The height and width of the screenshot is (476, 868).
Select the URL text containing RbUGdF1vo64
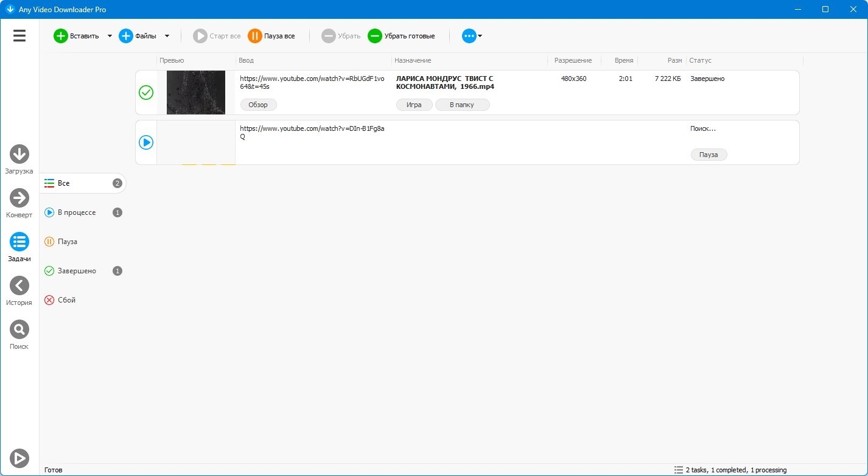pyautogui.click(x=312, y=82)
